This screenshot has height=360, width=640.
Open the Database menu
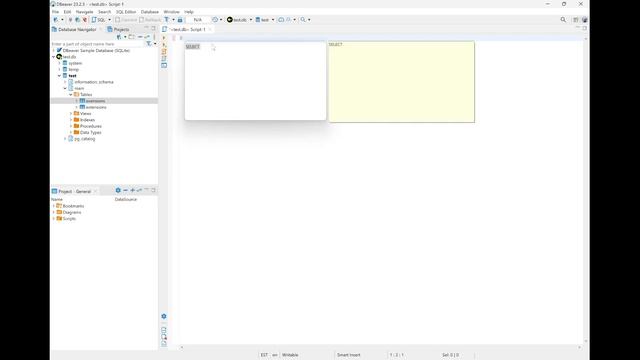(150, 12)
